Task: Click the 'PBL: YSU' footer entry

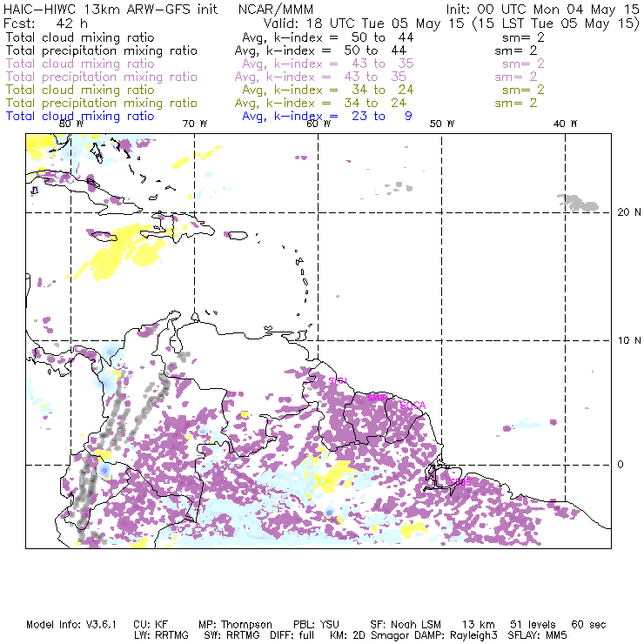Action: pos(316,625)
